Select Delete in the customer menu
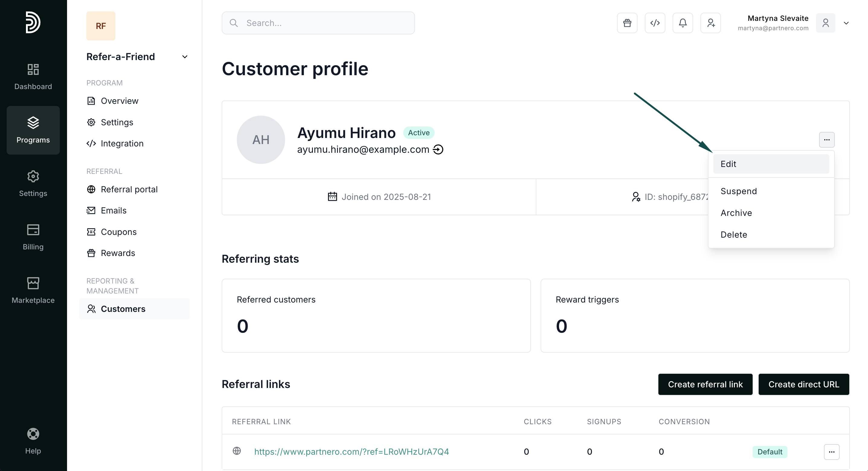The image size is (868, 471). 734,235
